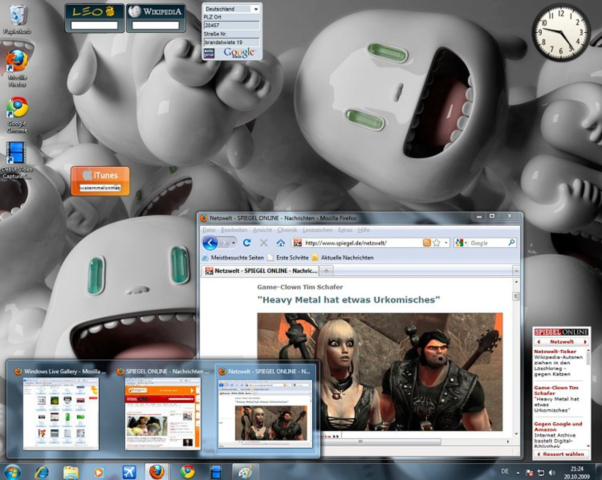This screenshot has width=602, height=480.
Task: Show hidden tray icons arrow
Action: [x=518, y=473]
